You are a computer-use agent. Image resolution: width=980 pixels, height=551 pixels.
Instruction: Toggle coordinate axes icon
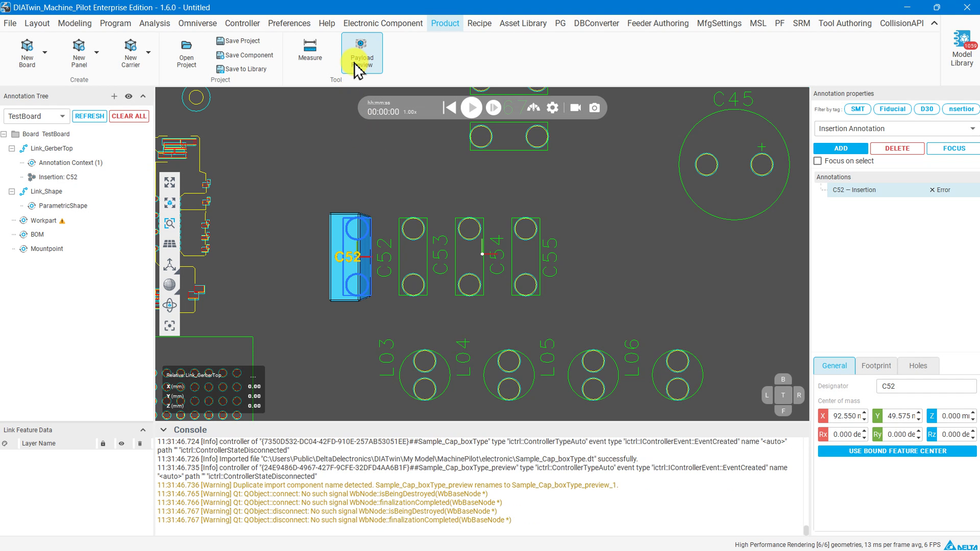[x=169, y=264]
